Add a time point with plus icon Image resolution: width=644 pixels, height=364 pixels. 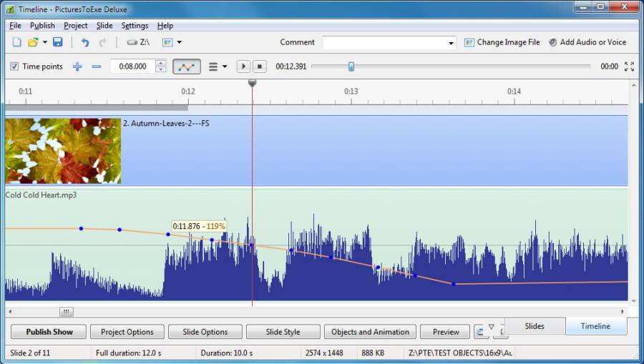tap(77, 67)
